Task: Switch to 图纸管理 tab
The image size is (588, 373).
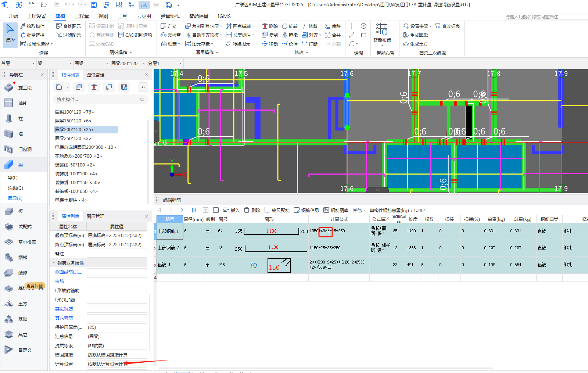Action: pos(96,75)
